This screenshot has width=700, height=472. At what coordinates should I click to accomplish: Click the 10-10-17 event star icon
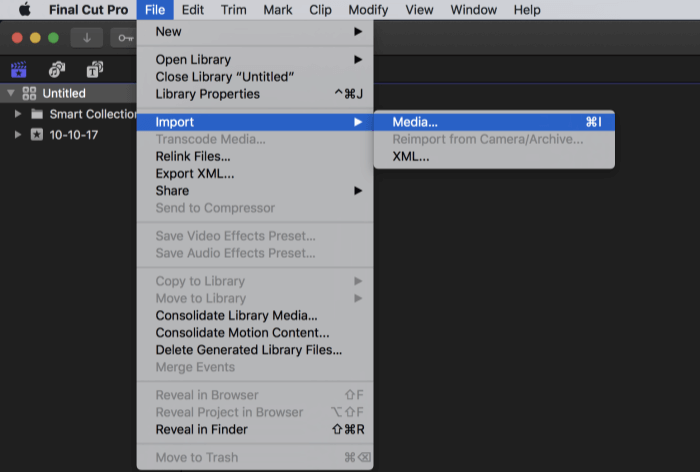tap(37, 134)
